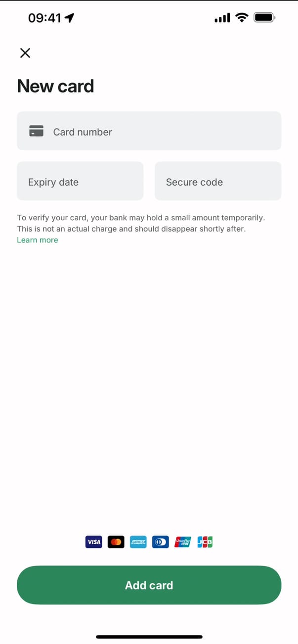Select the Mastercard logo
The width and height of the screenshot is (298, 644).
click(x=116, y=542)
